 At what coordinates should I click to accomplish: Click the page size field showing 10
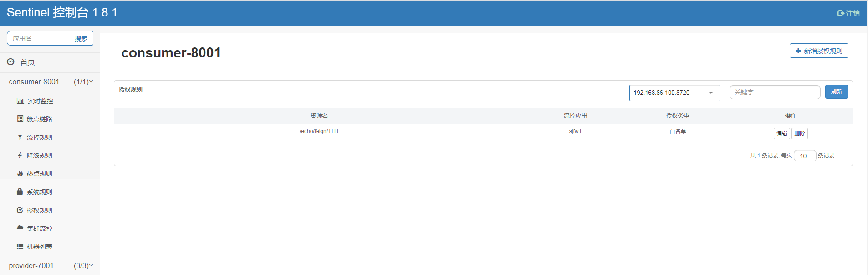pyautogui.click(x=805, y=156)
